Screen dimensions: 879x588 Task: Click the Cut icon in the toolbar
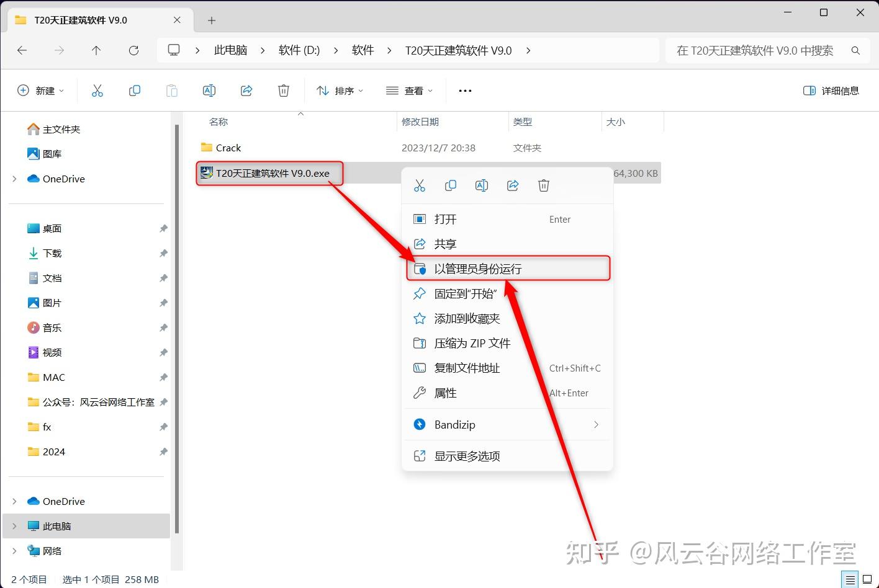[x=97, y=91]
